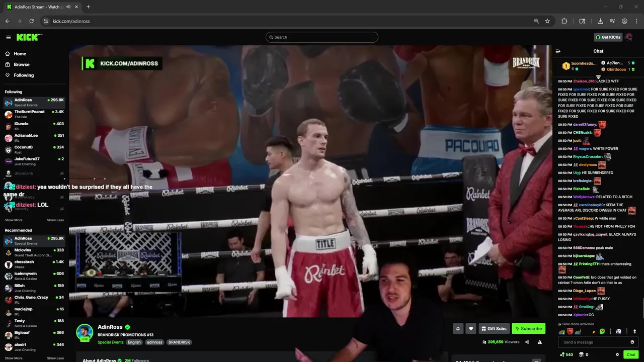
Task: Select the Special Events category link
Action: (x=111, y=342)
